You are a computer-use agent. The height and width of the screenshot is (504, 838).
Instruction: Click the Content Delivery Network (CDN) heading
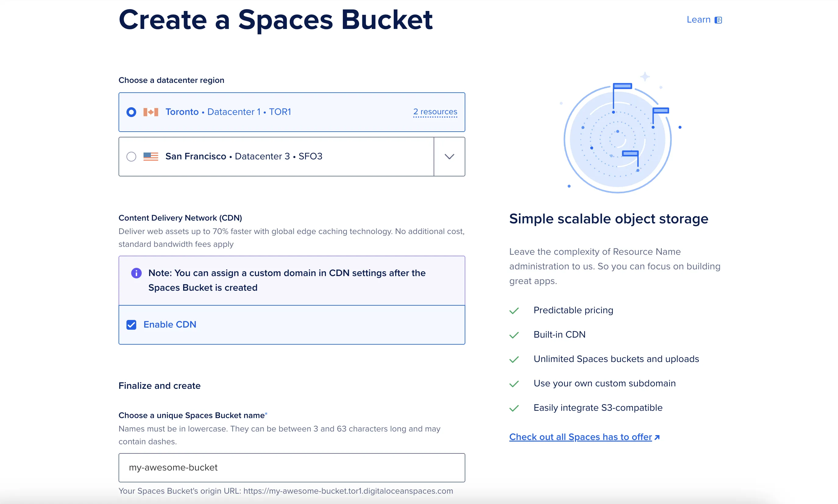(180, 218)
